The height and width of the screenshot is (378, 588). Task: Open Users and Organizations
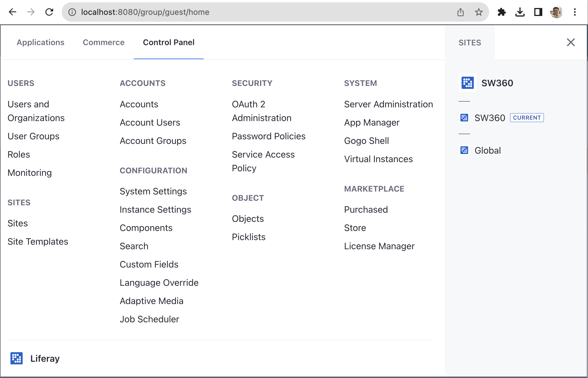(36, 111)
